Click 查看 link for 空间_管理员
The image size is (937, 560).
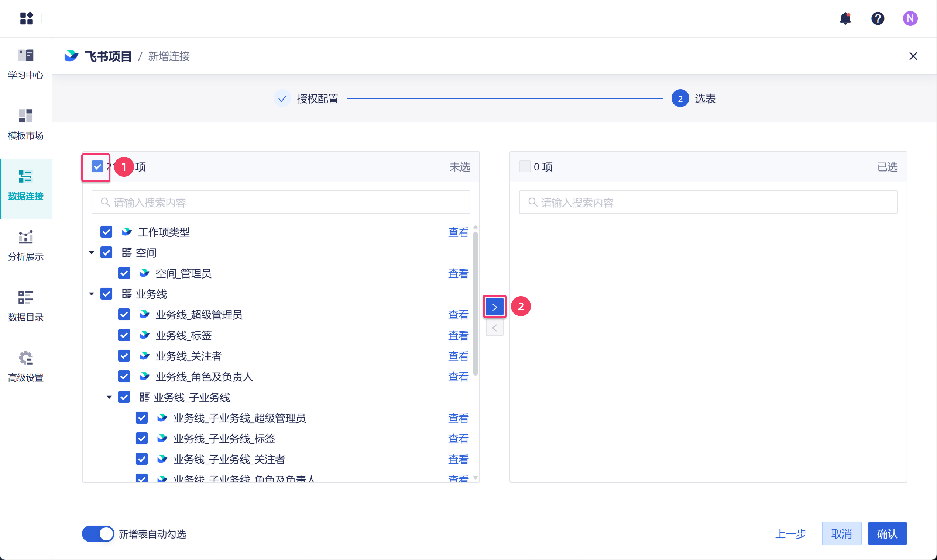pyautogui.click(x=458, y=273)
